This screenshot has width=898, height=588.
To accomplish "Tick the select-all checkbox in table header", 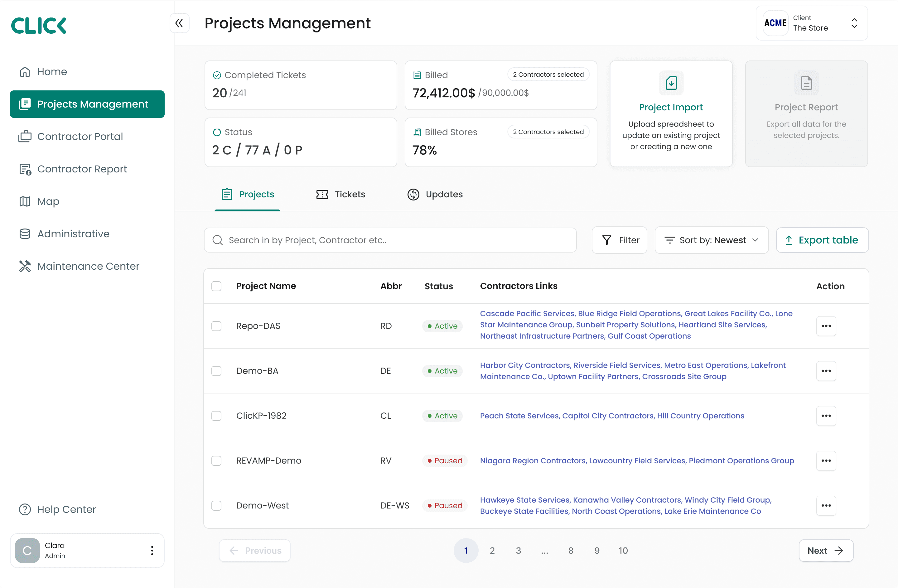I will [216, 286].
